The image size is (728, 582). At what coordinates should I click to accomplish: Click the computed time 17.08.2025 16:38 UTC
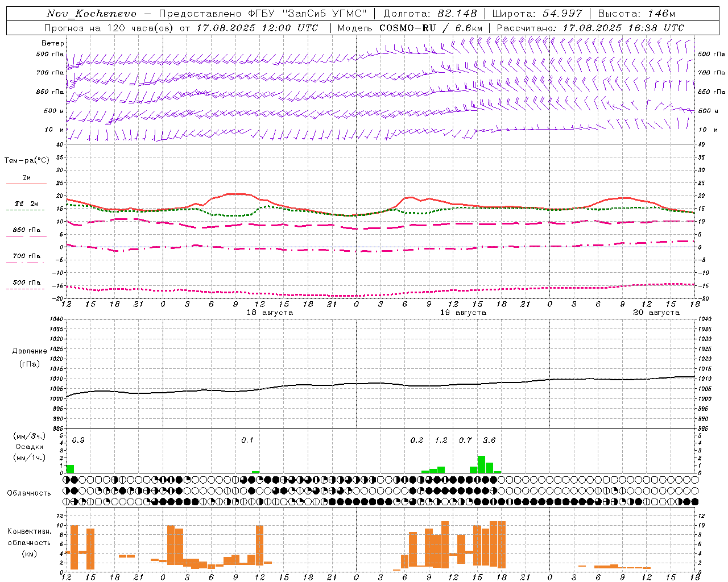tap(623, 28)
